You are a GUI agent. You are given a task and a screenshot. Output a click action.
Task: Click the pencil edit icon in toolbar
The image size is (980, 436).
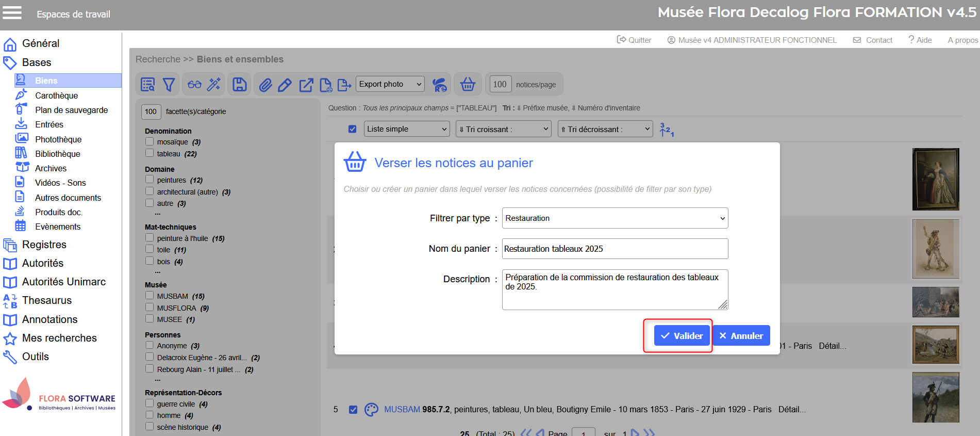285,85
